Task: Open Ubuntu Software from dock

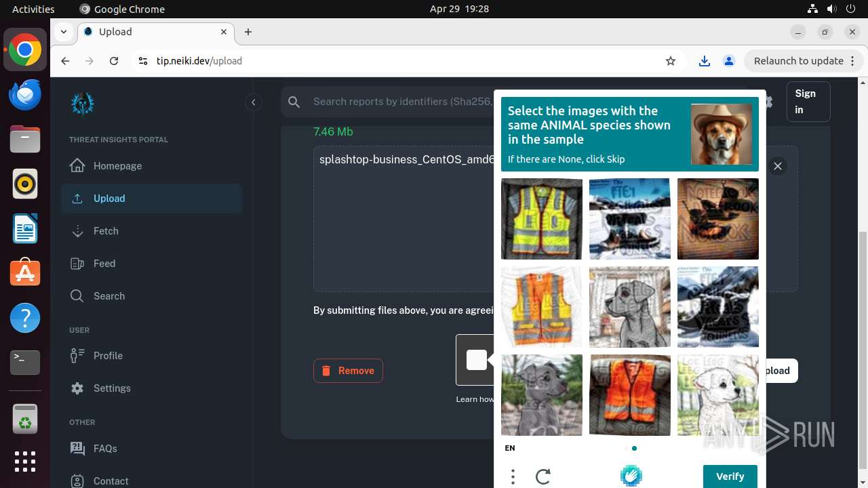Action: coord(25,274)
